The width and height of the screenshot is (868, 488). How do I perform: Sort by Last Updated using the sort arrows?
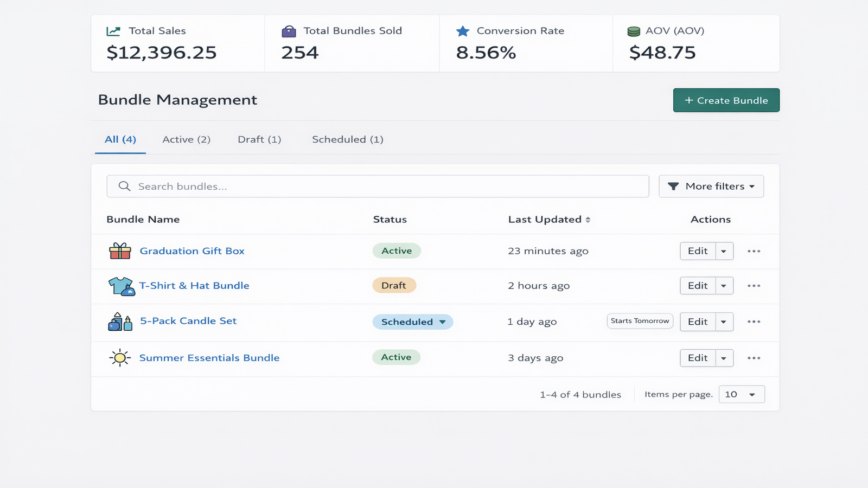588,220
